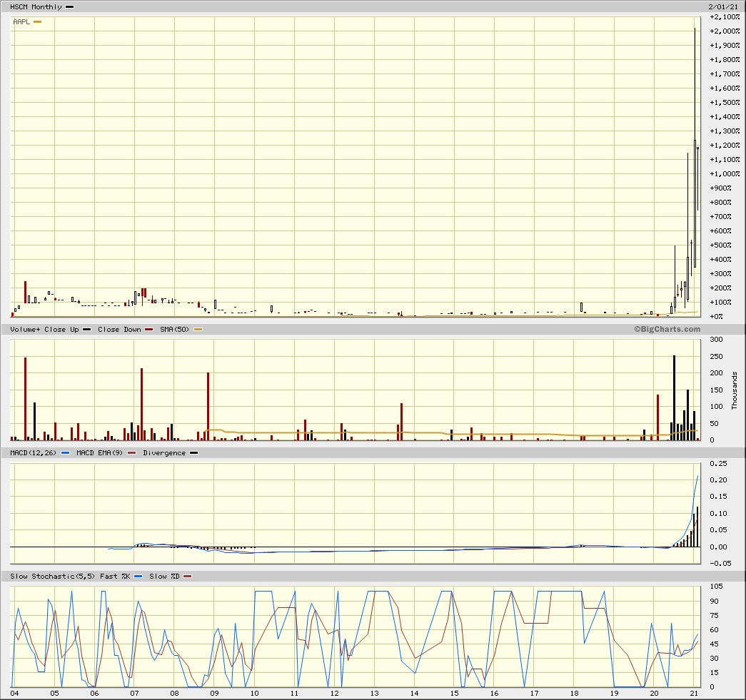Click the HSCM Monthly black legend swatch
The width and height of the screenshot is (746, 700).
(x=69, y=6)
